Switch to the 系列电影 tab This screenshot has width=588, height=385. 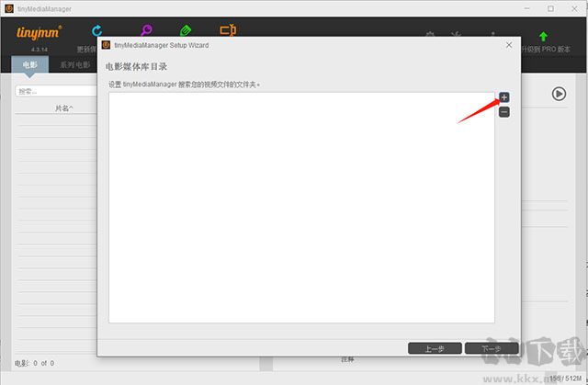[x=75, y=64]
